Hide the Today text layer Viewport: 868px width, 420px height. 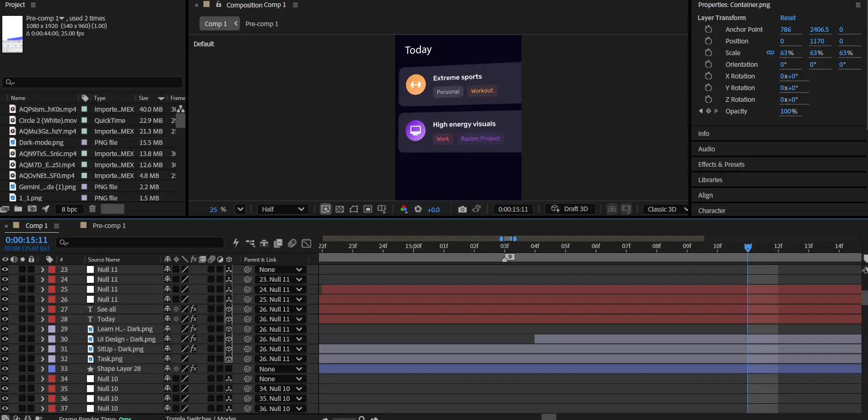click(5, 319)
